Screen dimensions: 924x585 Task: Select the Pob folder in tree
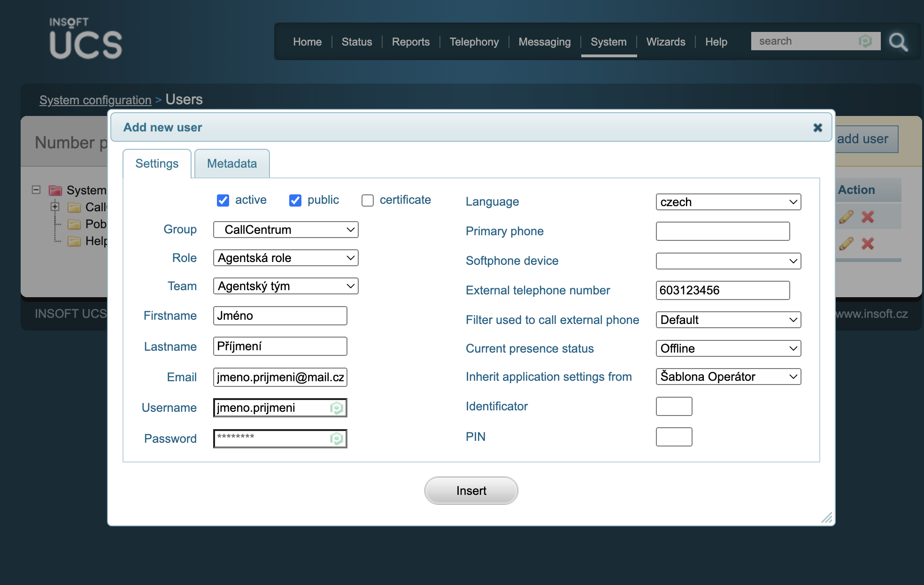click(87, 224)
